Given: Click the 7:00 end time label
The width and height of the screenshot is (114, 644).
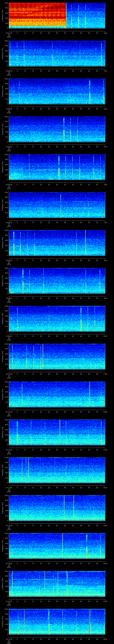Looking at the screenshot, I should point(105,223).
